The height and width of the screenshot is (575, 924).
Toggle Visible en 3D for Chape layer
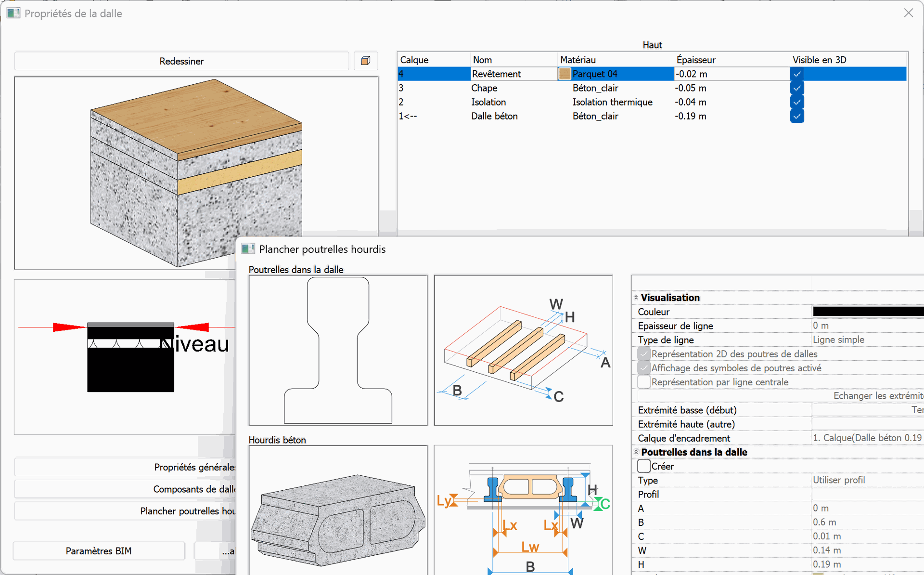797,88
